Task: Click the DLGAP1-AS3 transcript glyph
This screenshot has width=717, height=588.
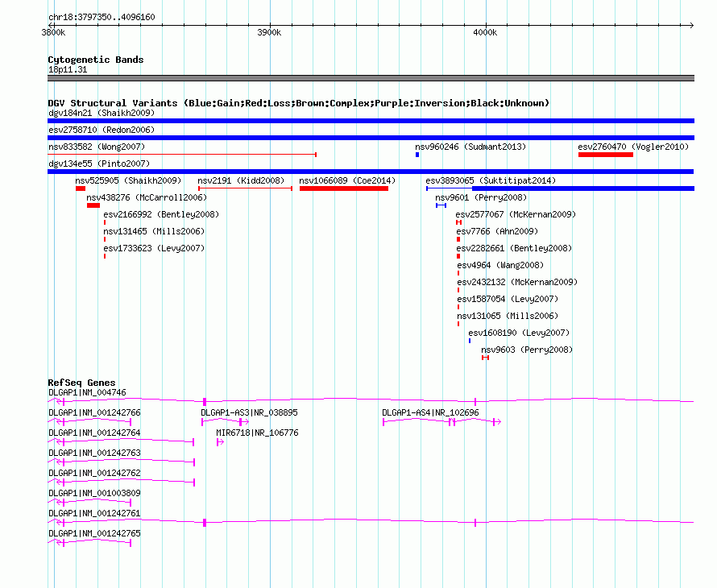Action: [225, 421]
